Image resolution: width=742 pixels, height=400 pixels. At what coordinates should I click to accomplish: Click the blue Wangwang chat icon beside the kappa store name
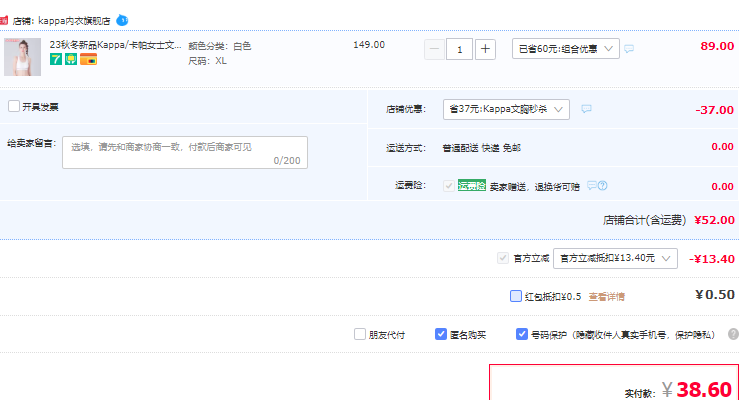[122, 20]
